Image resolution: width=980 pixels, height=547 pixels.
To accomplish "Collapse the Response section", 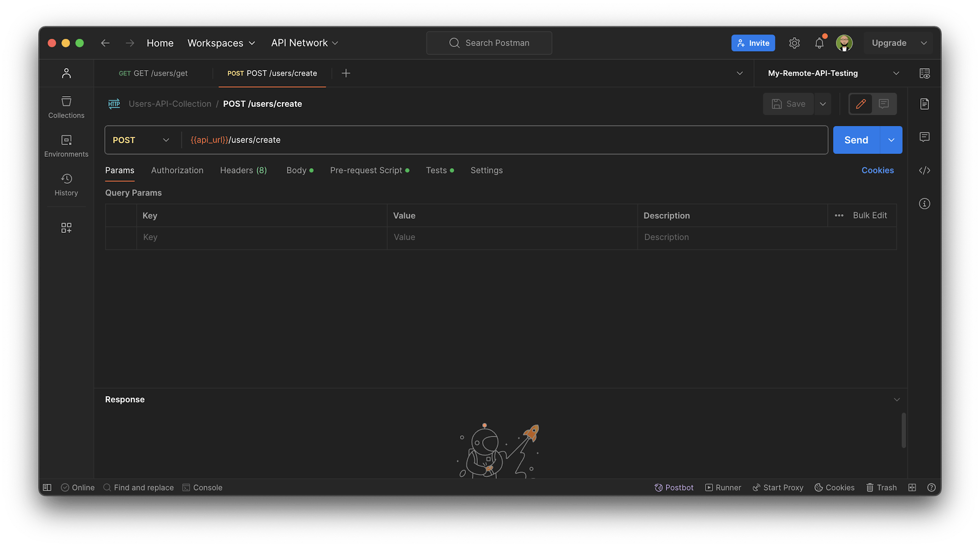I will click(897, 399).
